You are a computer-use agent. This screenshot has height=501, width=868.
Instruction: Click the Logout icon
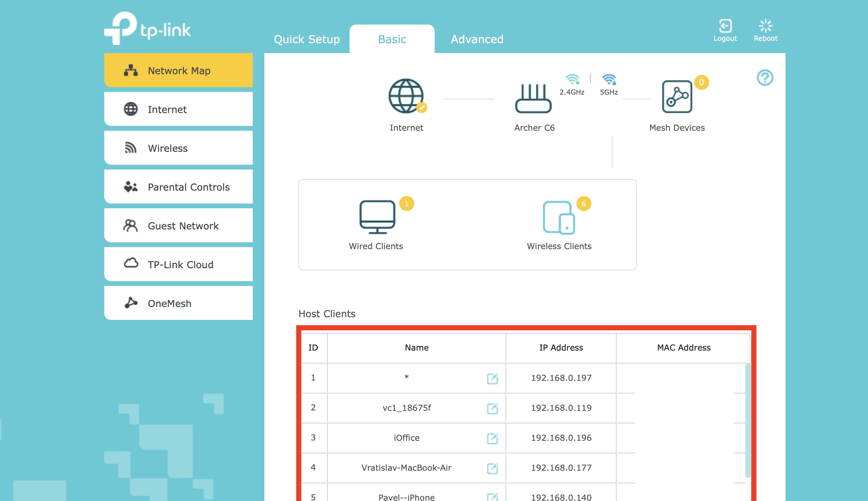[725, 26]
